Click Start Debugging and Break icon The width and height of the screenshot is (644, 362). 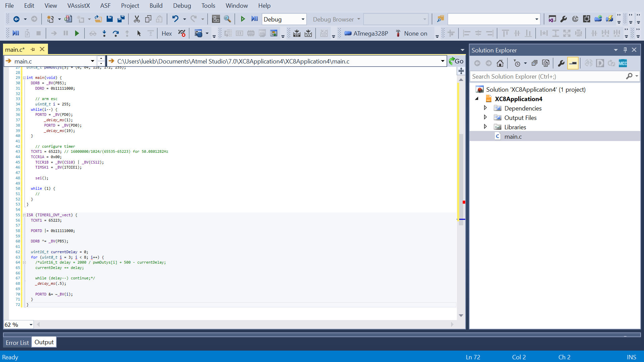[255, 19]
